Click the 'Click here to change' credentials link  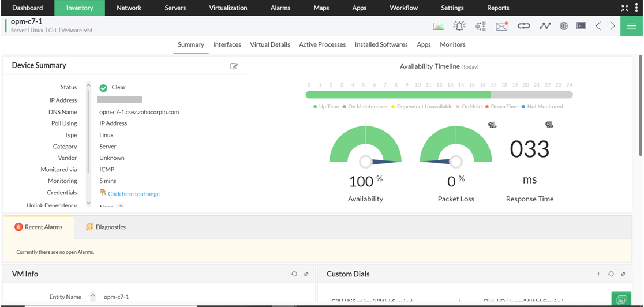pos(134,194)
